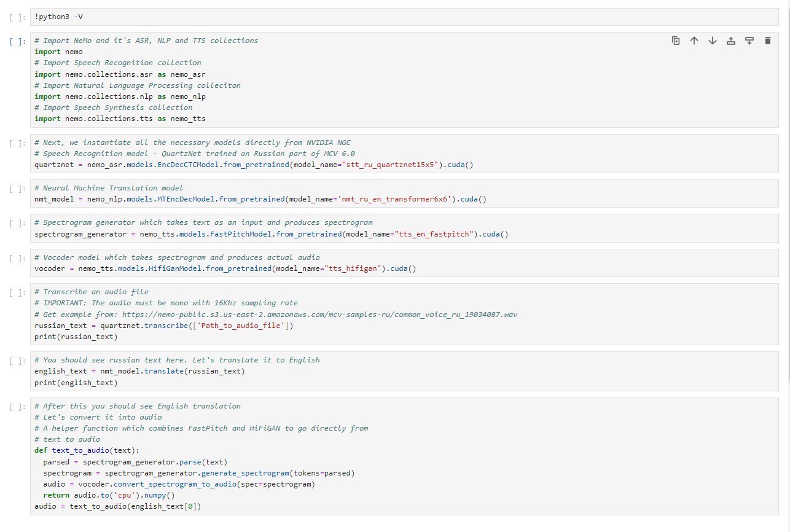Click comment about mono 16Khz sampling rate

pyautogui.click(x=166, y=303)
